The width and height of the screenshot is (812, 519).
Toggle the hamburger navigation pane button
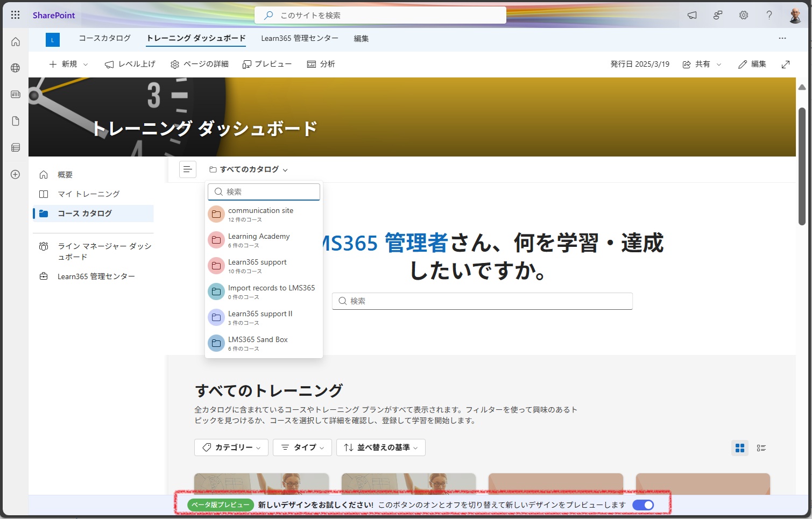(188, 169)
